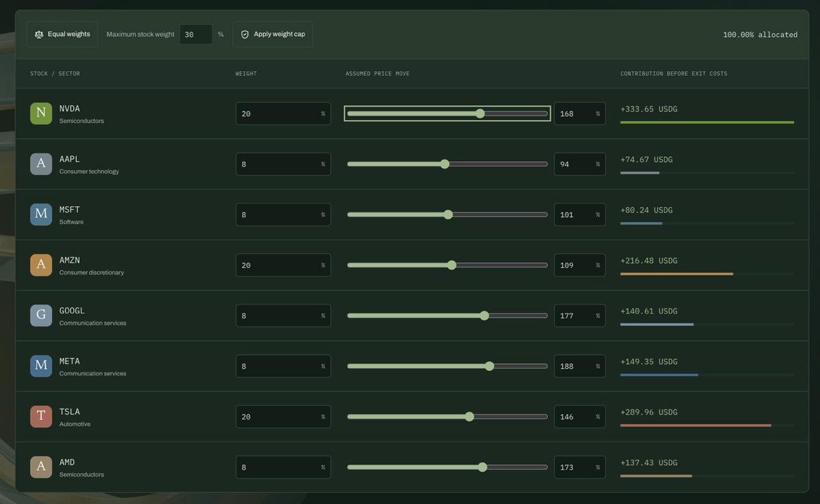This screenshot has width=820, height=504.
Task: Click the +289.96 USDG contribution value
Action: [649, 412]
